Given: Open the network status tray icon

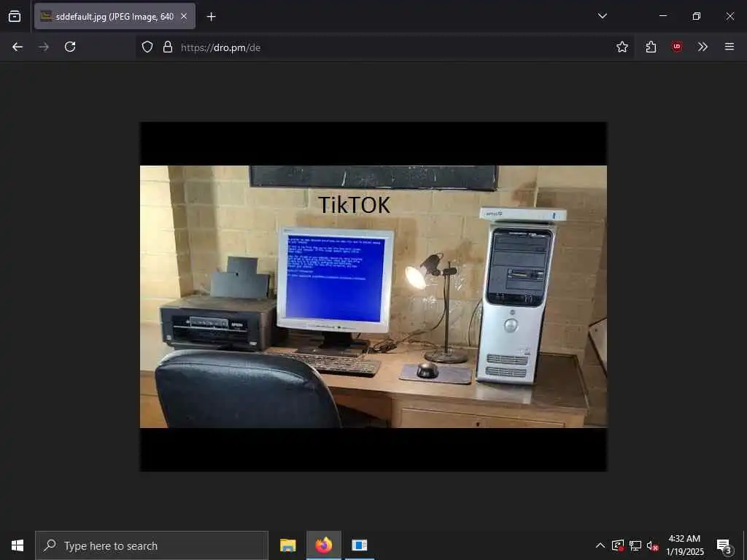Looking at the screenshot, I should [x=635, y=545].
